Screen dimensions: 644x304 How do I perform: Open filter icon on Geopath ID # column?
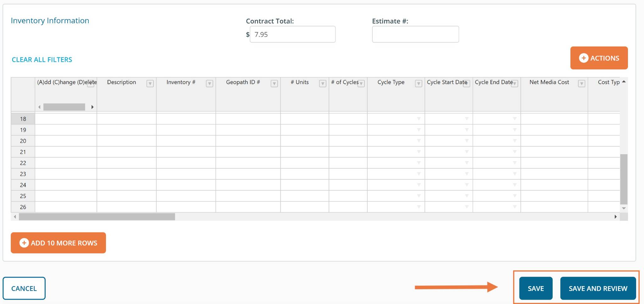click(x=274, y=84)
